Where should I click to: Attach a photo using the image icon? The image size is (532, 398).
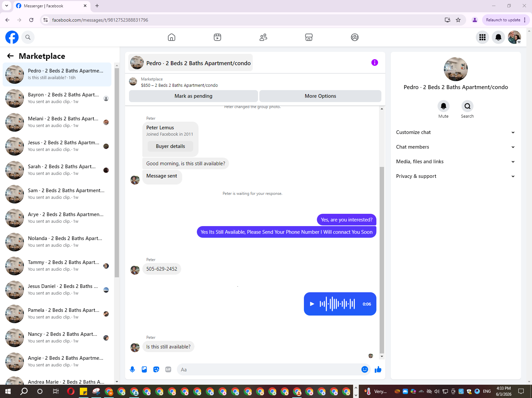click(144, 369)
